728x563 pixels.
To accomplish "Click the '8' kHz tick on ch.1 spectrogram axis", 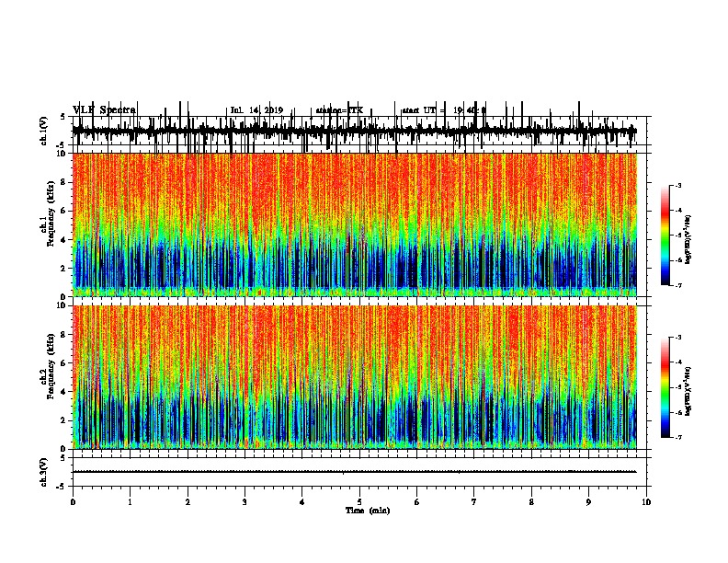I will tap(64, 182).
